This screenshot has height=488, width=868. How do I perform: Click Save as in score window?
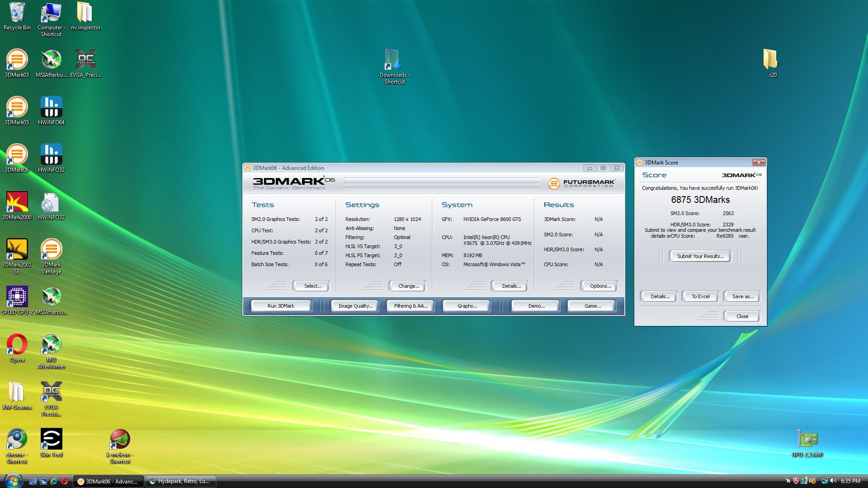(742, 296)
